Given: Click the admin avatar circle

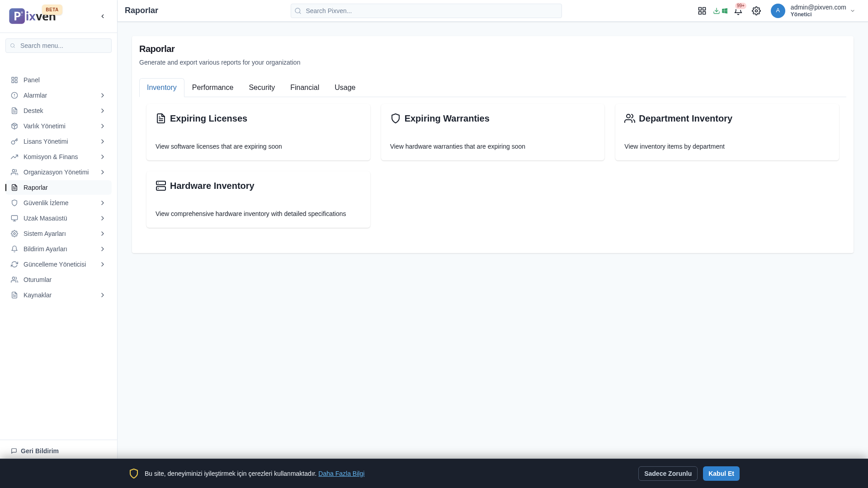Looking at the screenshot, I should coord(778,11).
